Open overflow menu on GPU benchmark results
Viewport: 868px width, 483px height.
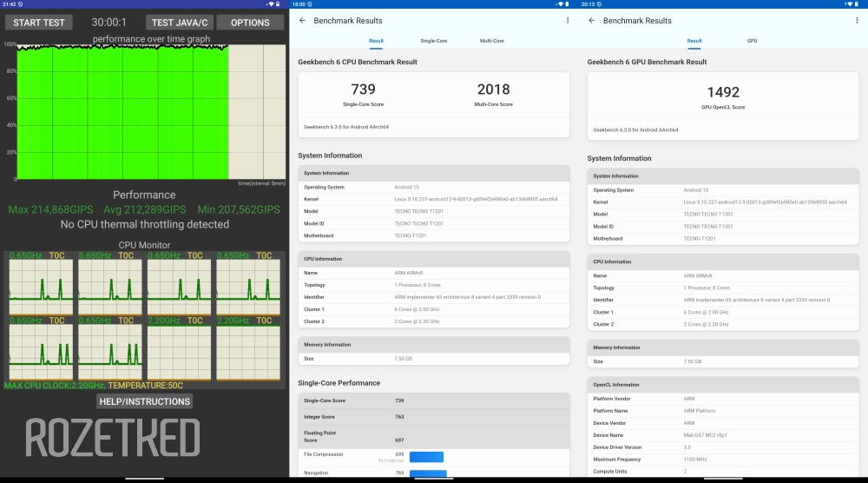(857, 20)
